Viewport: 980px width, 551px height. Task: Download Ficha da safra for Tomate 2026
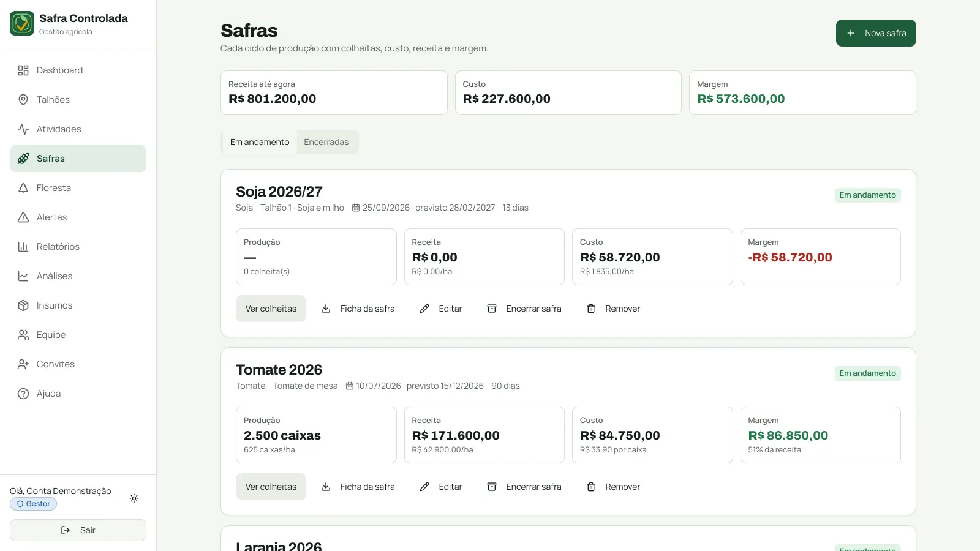(358, 487)
